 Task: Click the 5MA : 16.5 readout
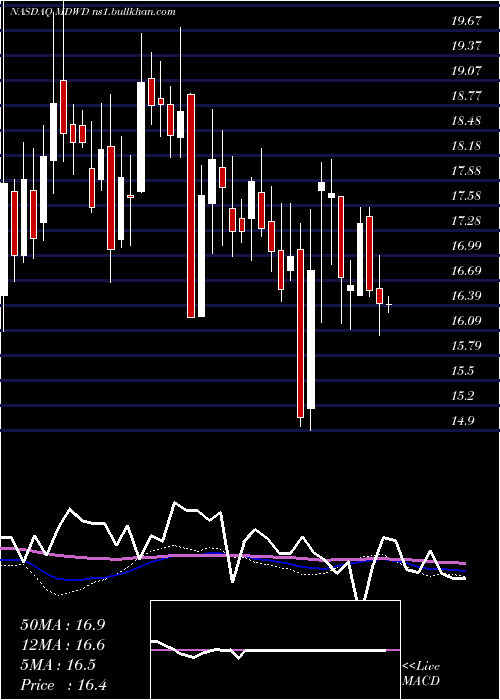(x=58, y=665)
